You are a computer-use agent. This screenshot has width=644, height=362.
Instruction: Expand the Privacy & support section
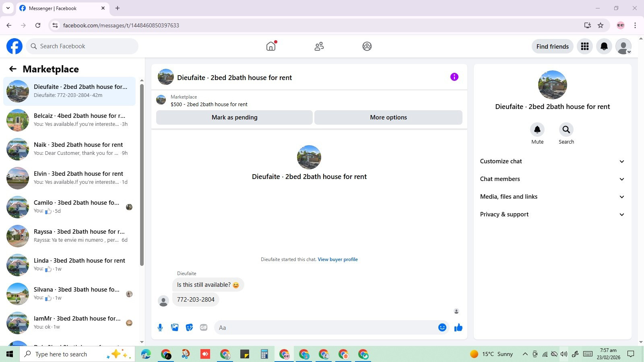pyautogui.click(x=553, y=214)
